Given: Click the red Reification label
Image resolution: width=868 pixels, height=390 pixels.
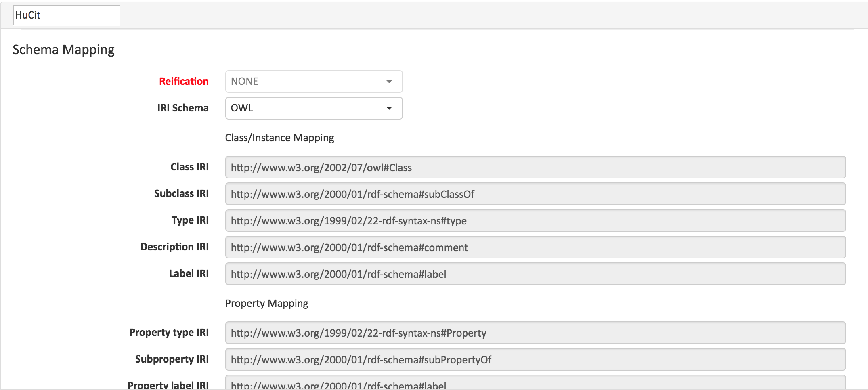Looking at the screenshot, I should tap(184, 81).
